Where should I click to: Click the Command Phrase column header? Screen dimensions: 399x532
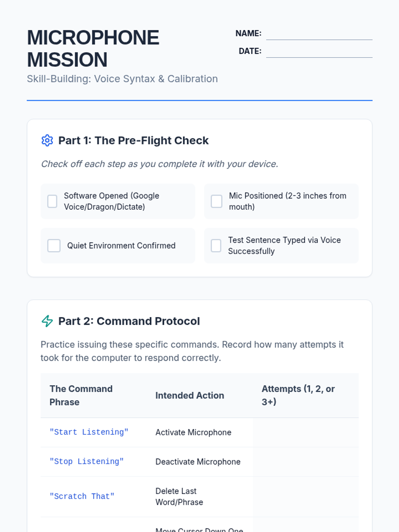click(81, 395)
